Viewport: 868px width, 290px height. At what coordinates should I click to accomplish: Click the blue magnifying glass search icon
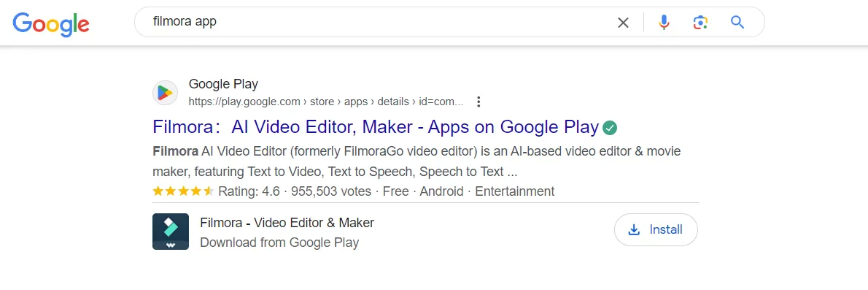coord(737,22)
